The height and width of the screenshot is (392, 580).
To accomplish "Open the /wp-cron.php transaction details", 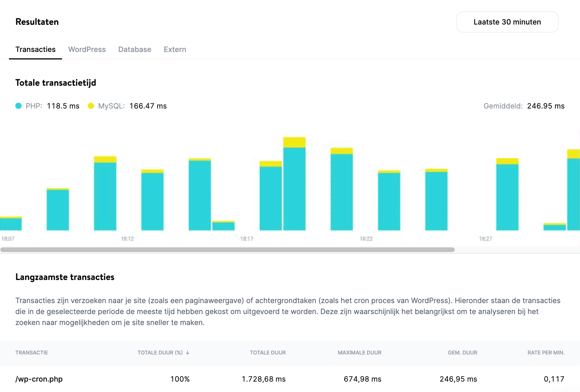I will (x=39, y=379).
